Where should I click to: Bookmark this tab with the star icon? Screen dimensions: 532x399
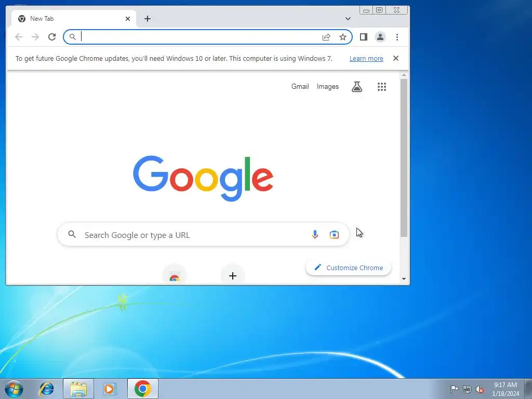click(343, 37)
